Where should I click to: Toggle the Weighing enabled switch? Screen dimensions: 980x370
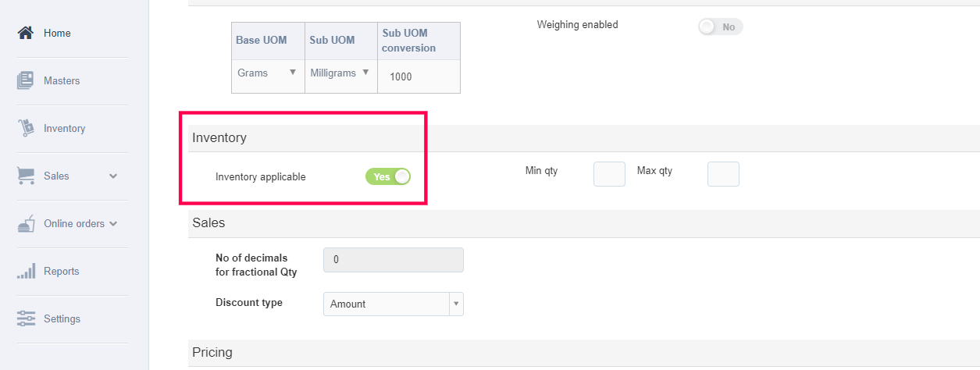[x=720, y=27]
